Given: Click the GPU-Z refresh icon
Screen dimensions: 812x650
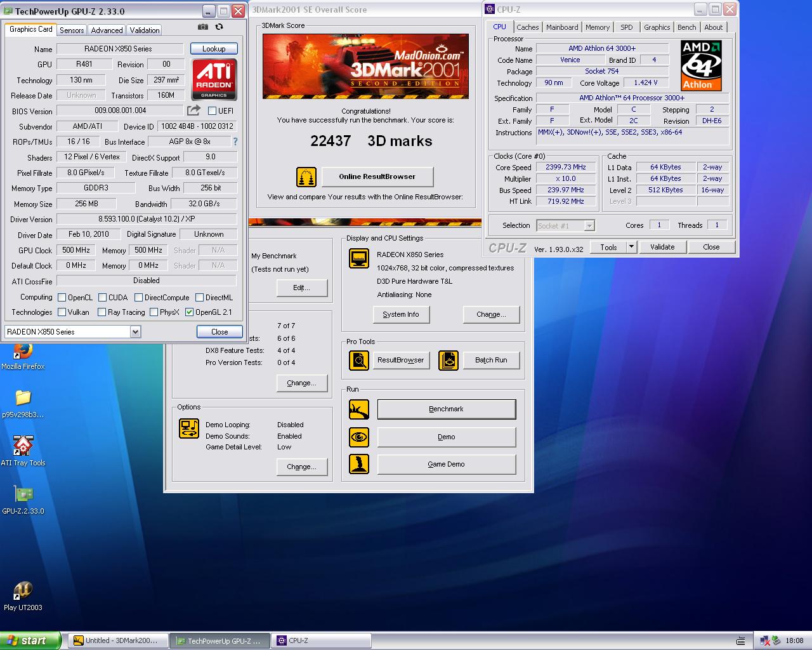Looking at the screenshot, I should pyautogui.click(x=219, y=27).
